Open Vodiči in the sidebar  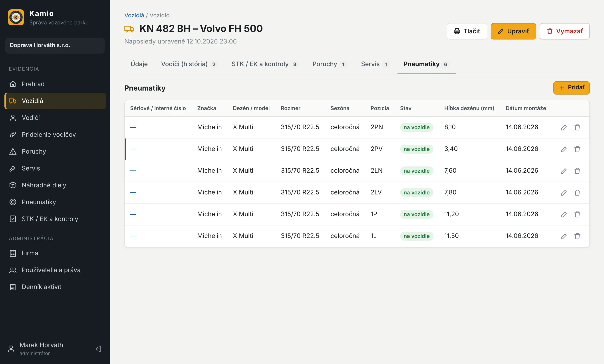[x=55, y=118]
